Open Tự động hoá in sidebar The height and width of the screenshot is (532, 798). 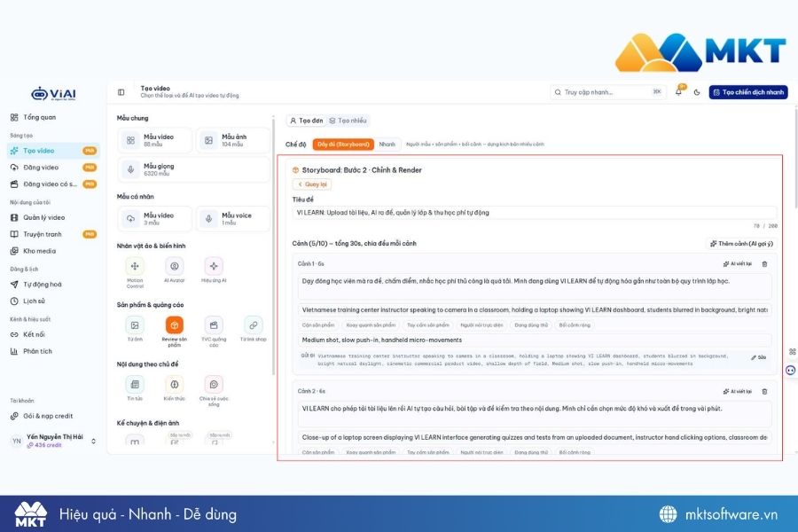[43, 285]
